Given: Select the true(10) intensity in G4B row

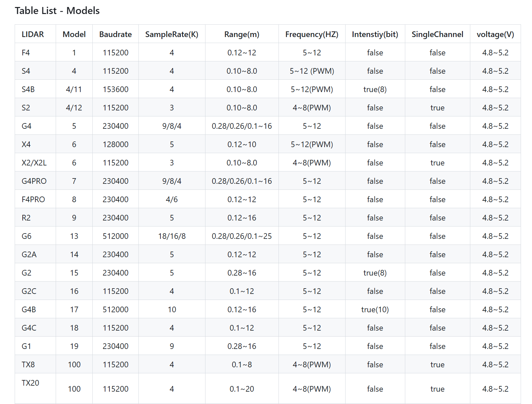Looking at the screenshot, I should click(x=375, y=310).
